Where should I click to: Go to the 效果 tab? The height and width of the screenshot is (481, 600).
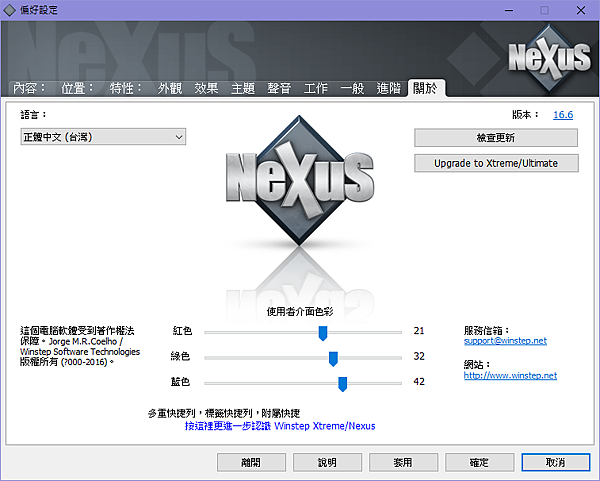[x=206, y=88]
